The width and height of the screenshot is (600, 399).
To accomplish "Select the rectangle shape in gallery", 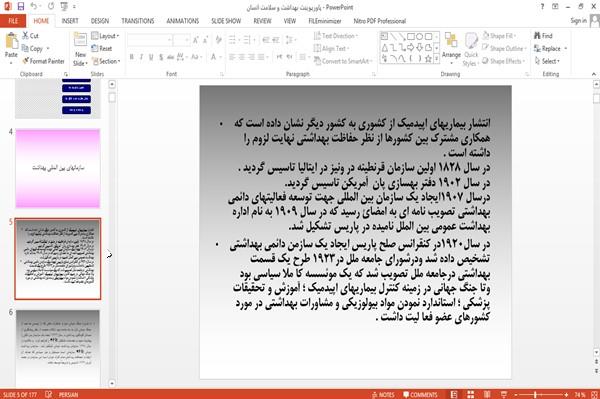I will click(411, 37).
